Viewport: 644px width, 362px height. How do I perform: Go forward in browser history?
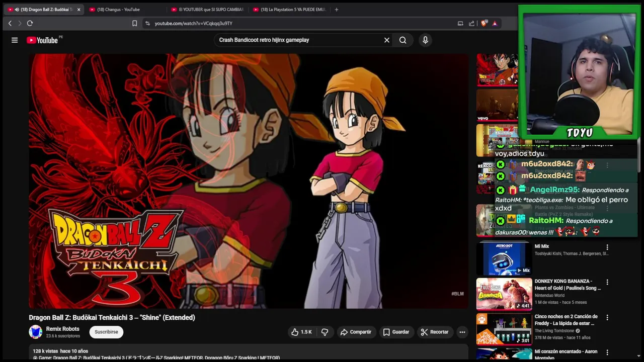click(20, 23)
